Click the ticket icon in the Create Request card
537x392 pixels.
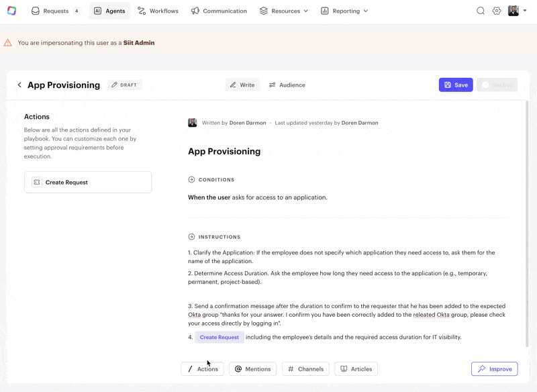tap(37, 182)
